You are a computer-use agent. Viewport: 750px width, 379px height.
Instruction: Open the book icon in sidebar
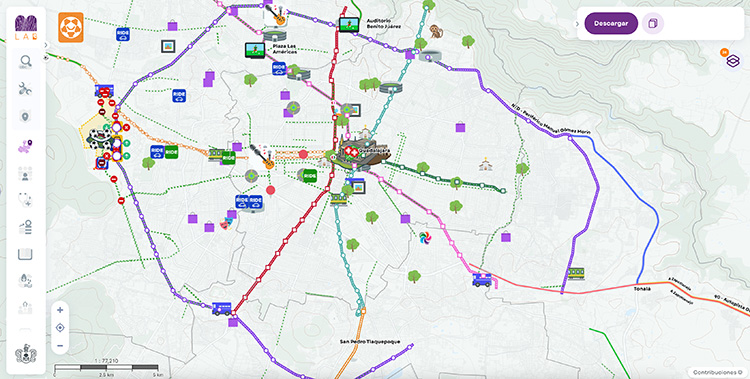click(x=26, y=254)
